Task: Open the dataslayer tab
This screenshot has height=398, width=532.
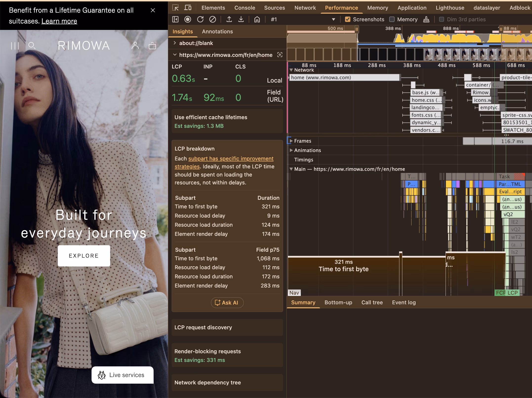Action: coord(487,8)
